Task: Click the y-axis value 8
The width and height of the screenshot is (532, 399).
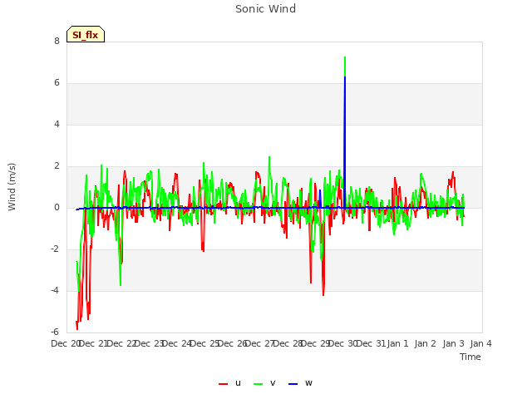Action: (57, 42)
